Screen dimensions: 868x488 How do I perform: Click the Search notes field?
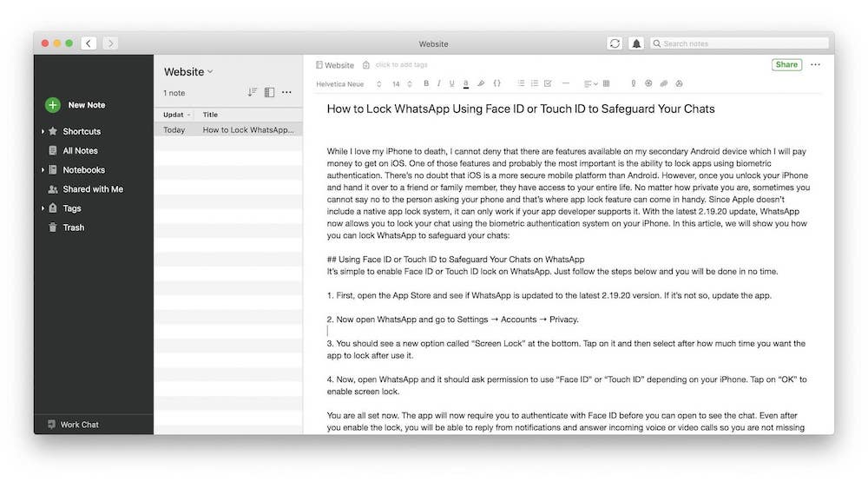(738, 43)
